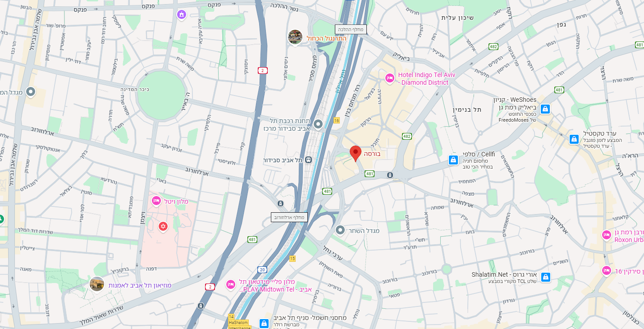Open the PLAY Midtown hotel marker
The height and width of the screenshot is (329, 644).
pos(230,284)
